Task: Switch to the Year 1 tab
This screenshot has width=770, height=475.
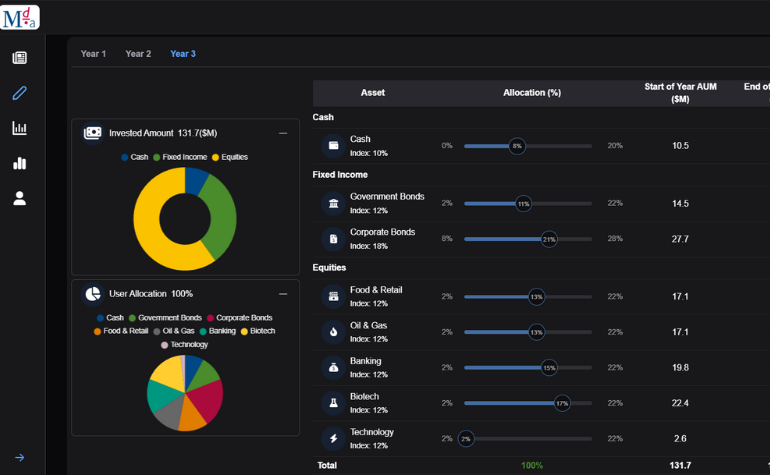Action: pyautogui.click(x=93, y=54)
